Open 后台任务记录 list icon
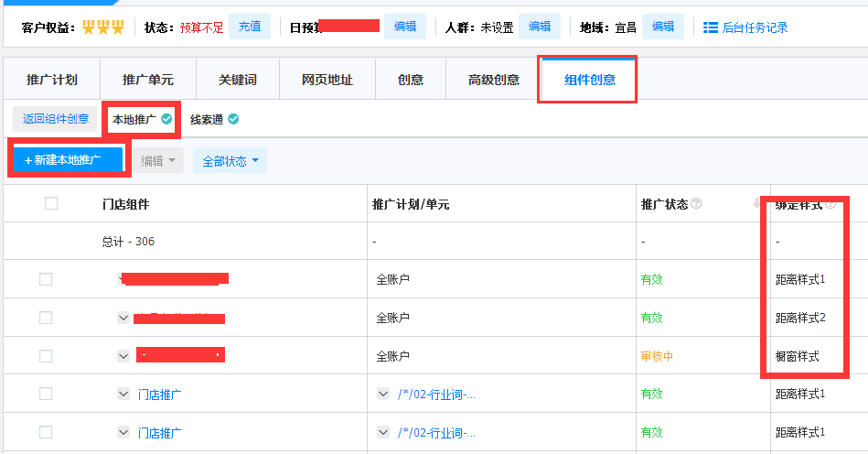 pos(711,27)
